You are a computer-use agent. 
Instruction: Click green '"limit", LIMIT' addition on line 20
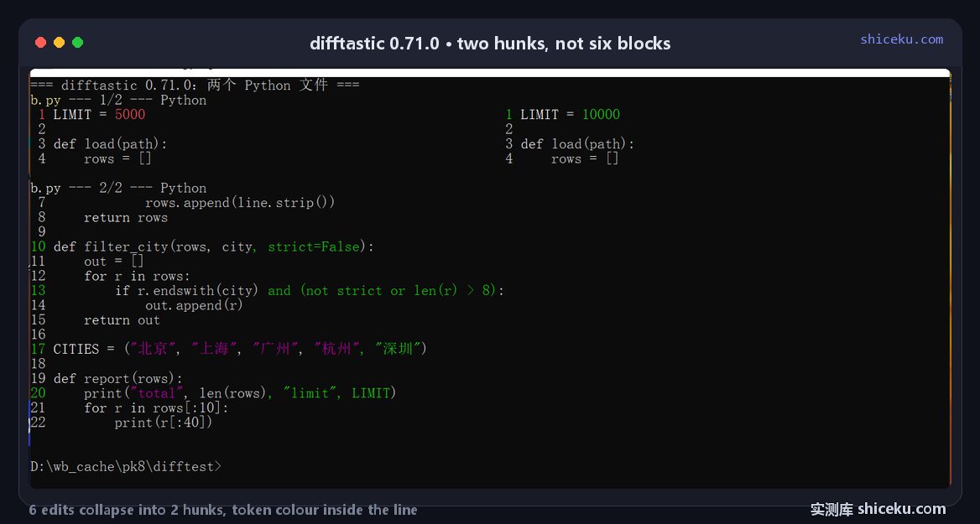[337, 393]
